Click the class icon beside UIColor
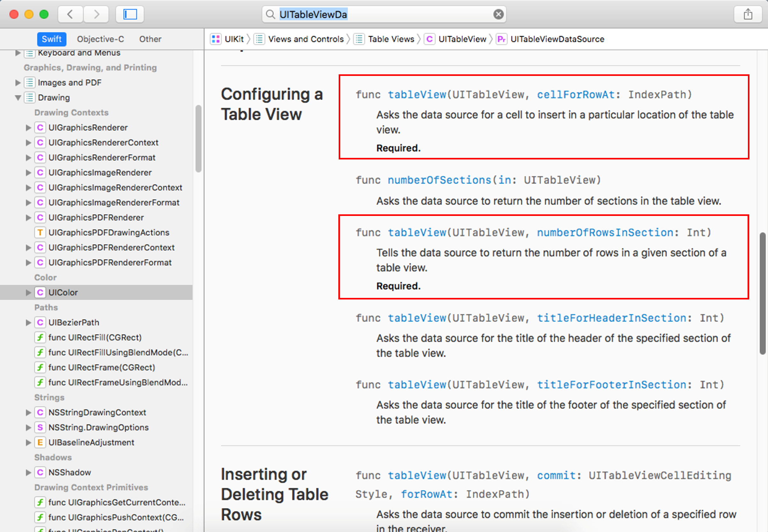This screenshot has height=532, width=768. pos(40,292)
